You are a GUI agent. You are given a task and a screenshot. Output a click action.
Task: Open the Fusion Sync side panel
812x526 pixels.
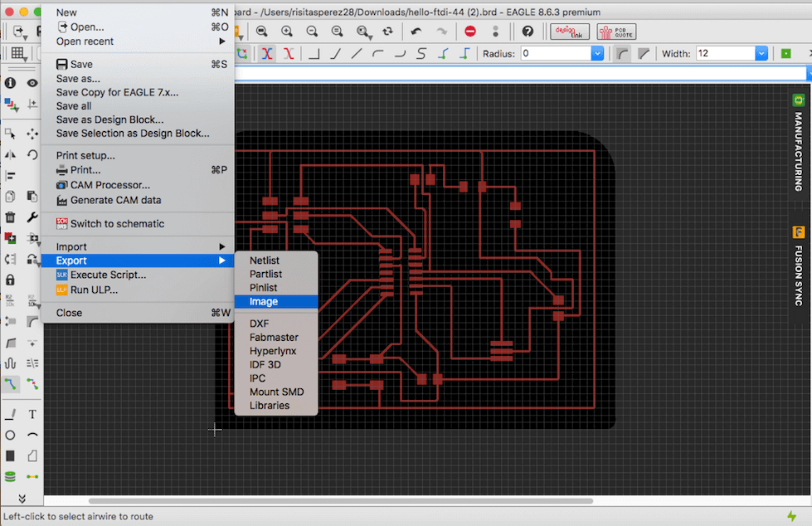point(798,267)
